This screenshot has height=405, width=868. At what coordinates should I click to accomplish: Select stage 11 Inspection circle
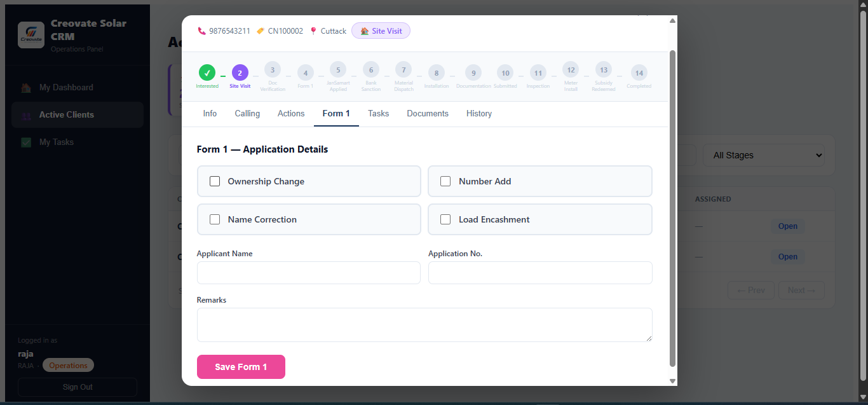click(538, 72)
